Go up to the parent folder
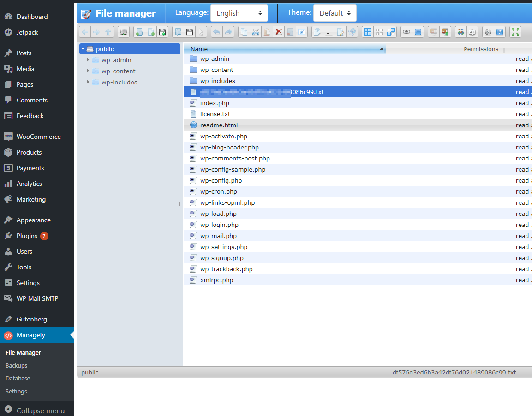This screenshot has width=532, height=416. 108,32
